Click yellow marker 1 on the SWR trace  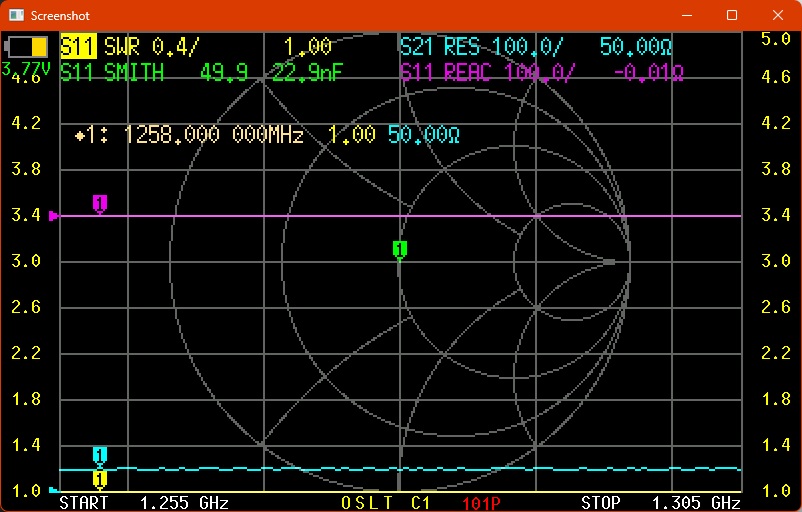(100, 478)
